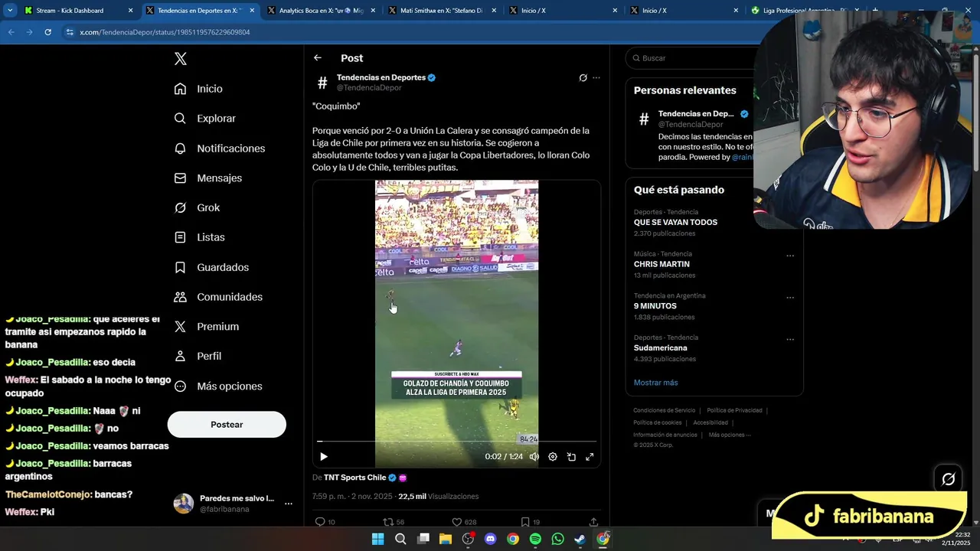Open QUE SE VAYAN TODOS trend
Image resolution: width=980 pixels, height=551 pixels.
675,223
